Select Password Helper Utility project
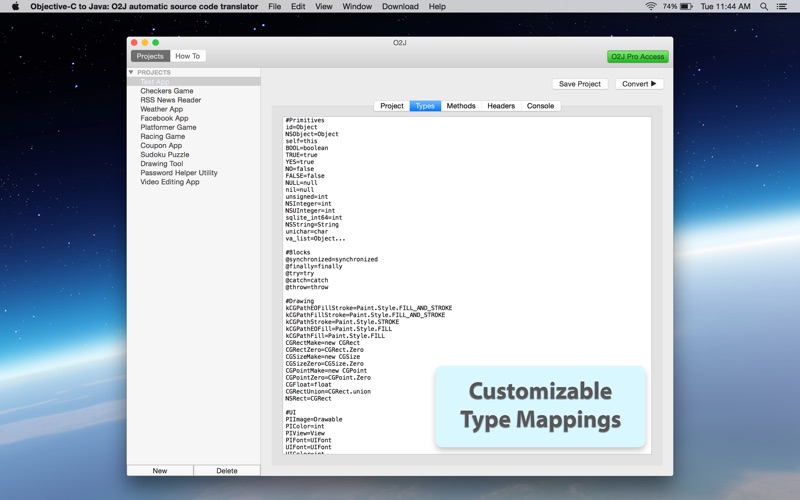The height and width of the screenshot is (500, 800). click(194, 173)
